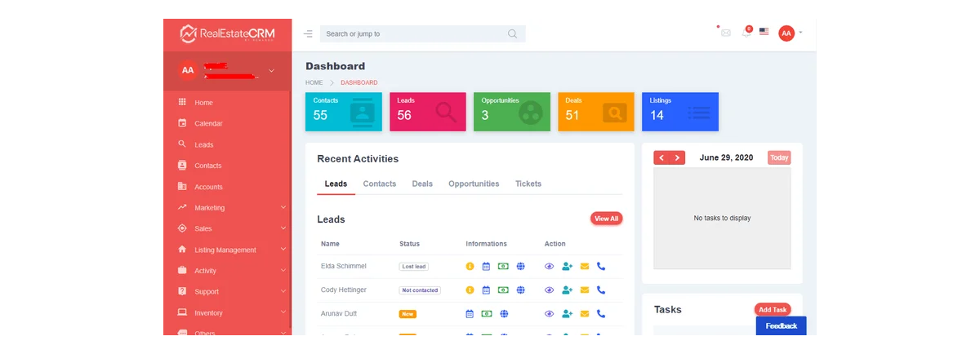The height and width of the screenshot is (354, 980).
Task: Select the Leads tab in Recent Activities
Action: pos(336,184)
